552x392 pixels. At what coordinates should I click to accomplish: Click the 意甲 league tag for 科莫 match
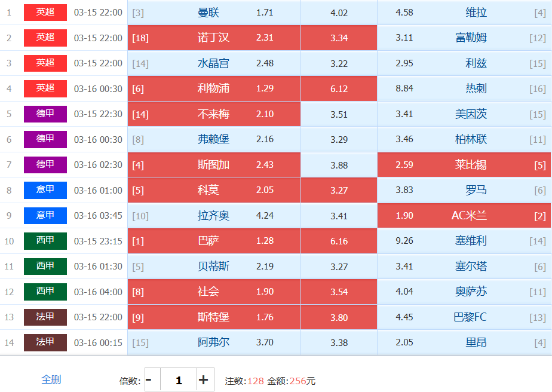[45, 190]
